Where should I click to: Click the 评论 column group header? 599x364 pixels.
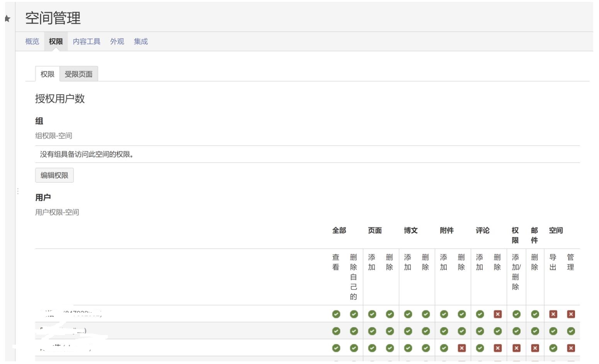coord(483,230)
